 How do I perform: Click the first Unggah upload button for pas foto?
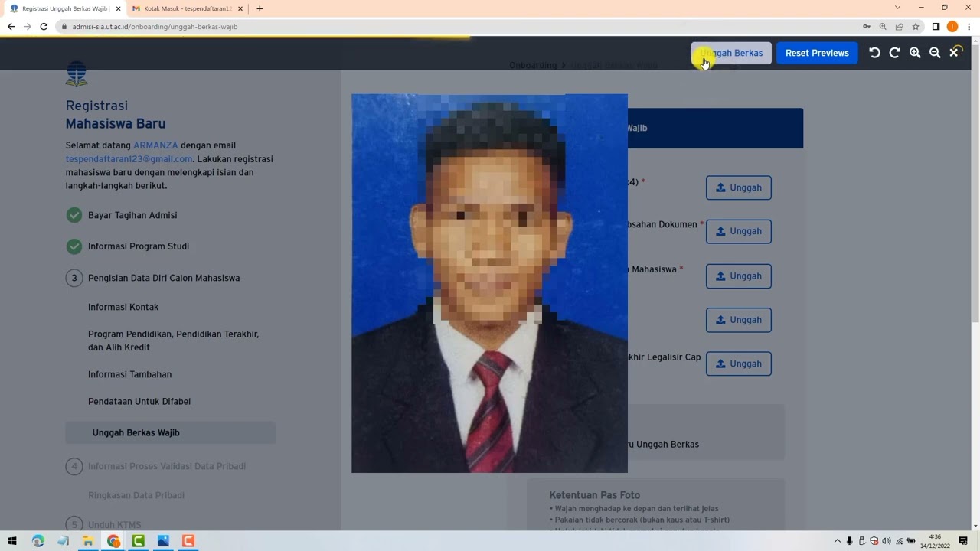[738, 187]
